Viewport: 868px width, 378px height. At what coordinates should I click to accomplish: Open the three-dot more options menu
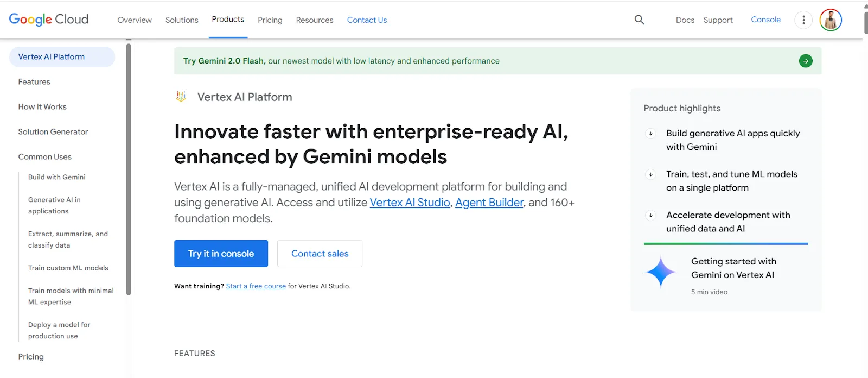coord(803,20)
